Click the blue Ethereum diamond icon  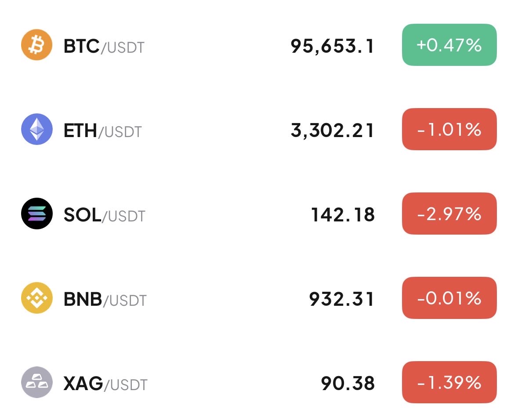37,129
